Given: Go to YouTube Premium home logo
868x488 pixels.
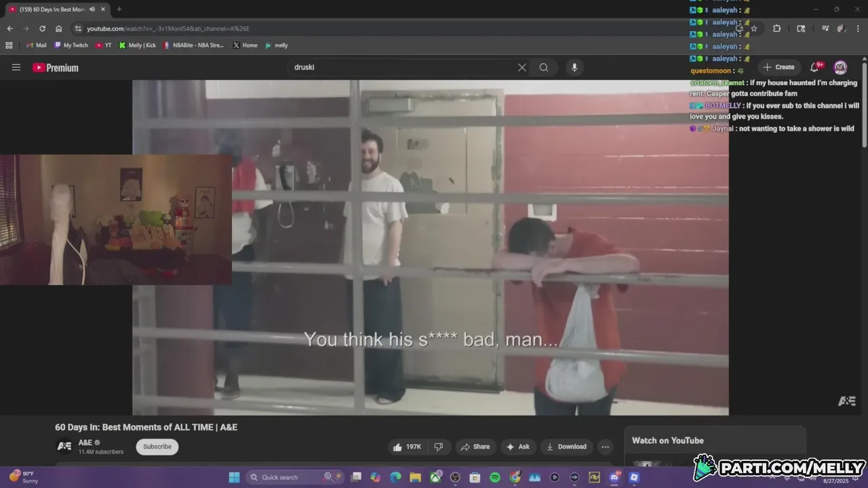Looking at the screenshot, I should [56, 68].
